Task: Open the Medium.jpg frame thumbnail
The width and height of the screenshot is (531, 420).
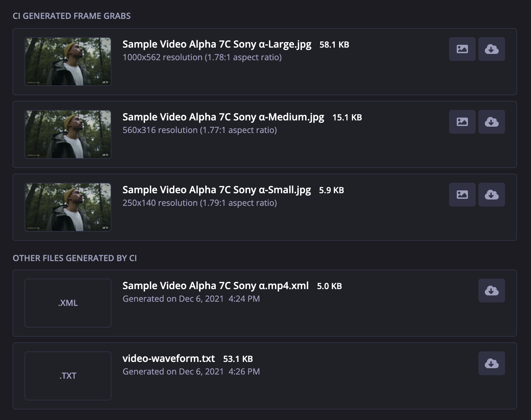Action: coord(68,134)
